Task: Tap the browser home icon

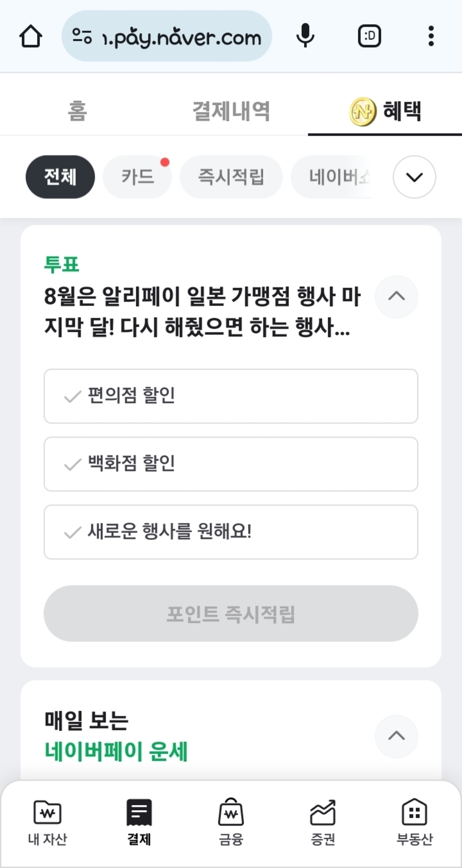Action: click(31, 37)
